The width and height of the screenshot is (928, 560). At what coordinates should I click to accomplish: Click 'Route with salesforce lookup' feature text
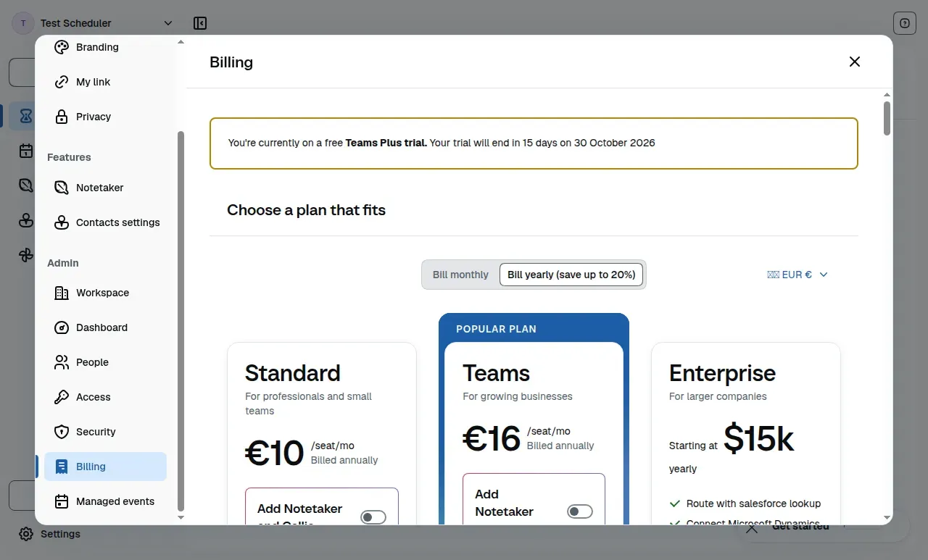pos(753,503)
